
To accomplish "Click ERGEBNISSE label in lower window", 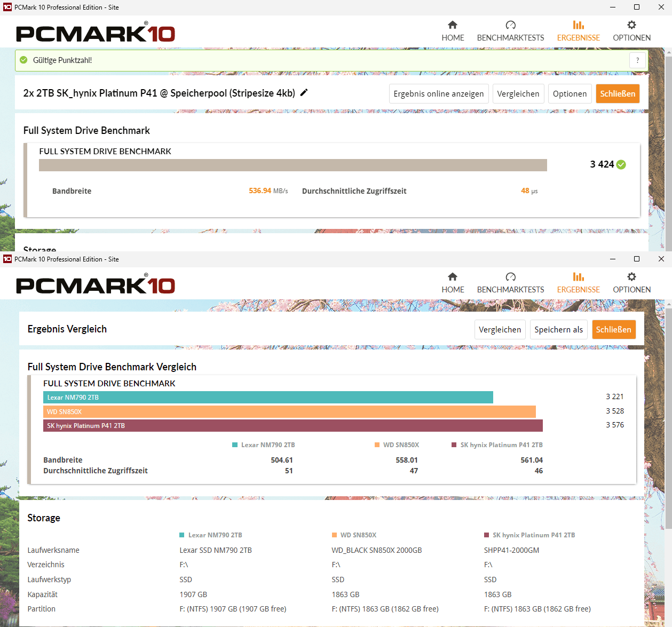I will tap(579, 290).
